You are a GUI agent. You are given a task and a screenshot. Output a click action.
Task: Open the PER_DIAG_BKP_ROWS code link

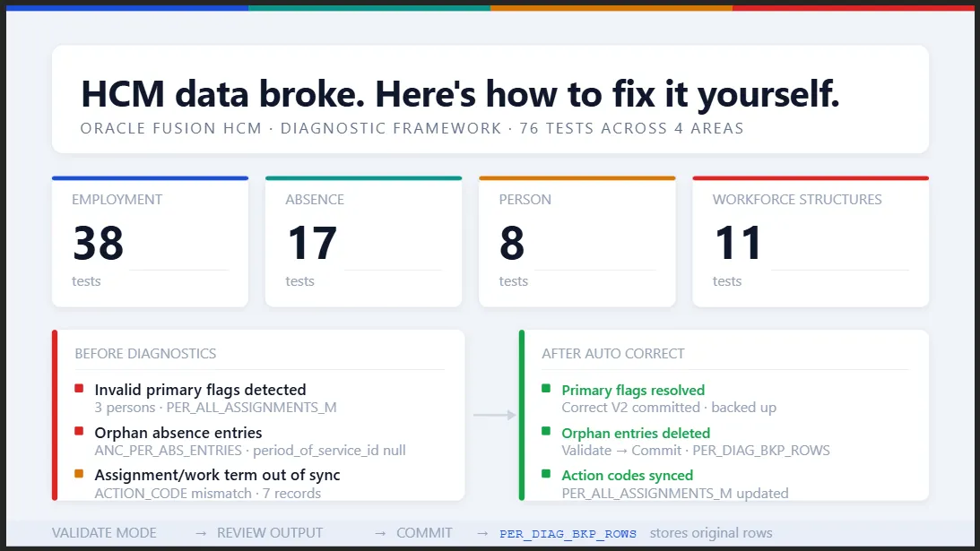568,534
